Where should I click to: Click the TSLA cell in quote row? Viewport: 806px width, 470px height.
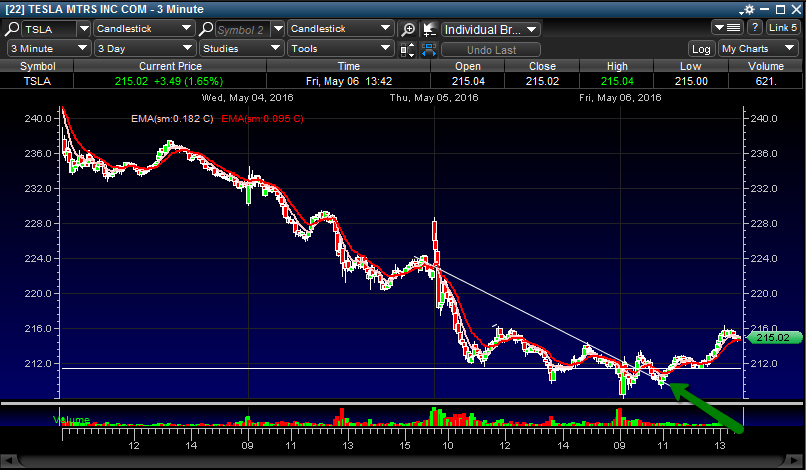pyautogui.click(x=37, y=81)
